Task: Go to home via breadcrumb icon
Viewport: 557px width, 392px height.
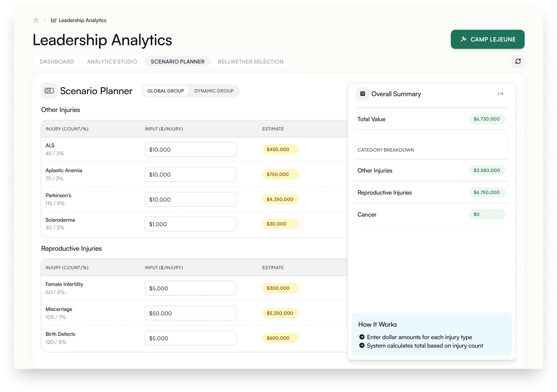Action: (36, 20)
